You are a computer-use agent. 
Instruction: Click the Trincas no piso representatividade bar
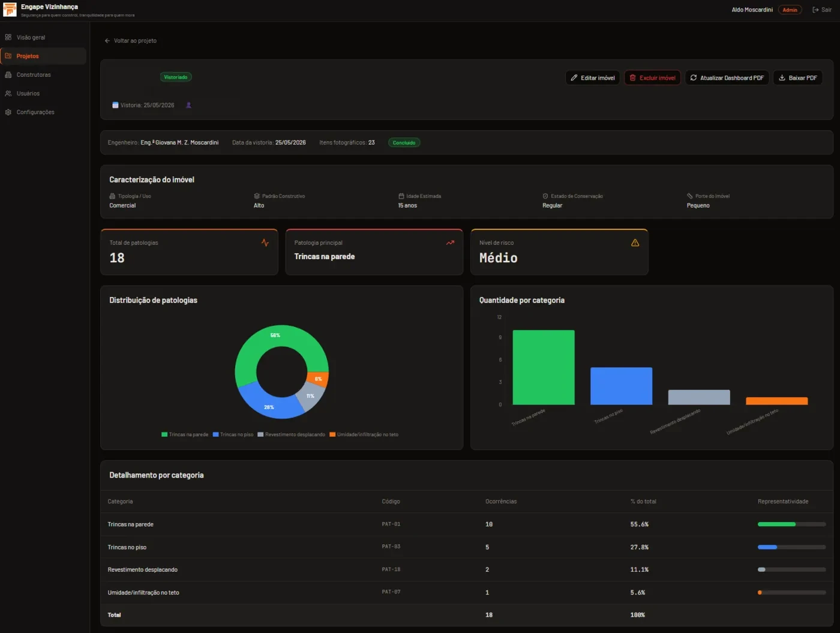(x=791, y=547)
